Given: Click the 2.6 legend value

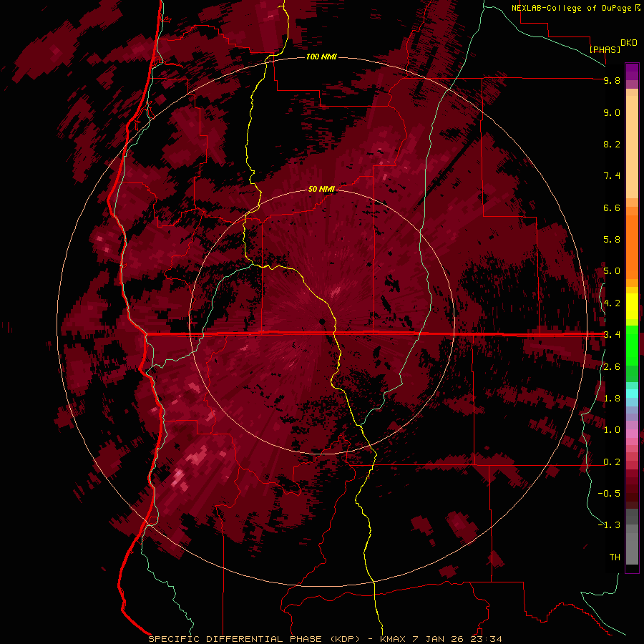Looking at the screenshot, I should pyautogui.click(x=612, y=367).
